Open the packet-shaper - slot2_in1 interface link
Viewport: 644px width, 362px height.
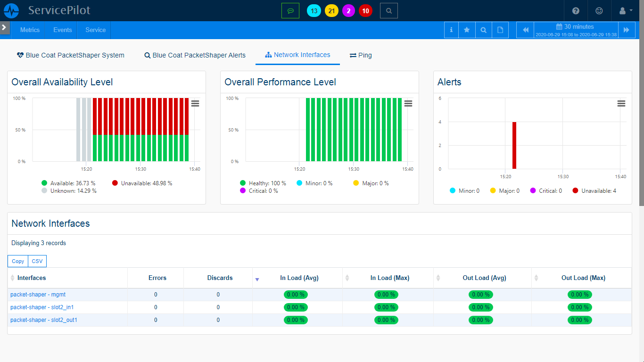click(42, 307)
